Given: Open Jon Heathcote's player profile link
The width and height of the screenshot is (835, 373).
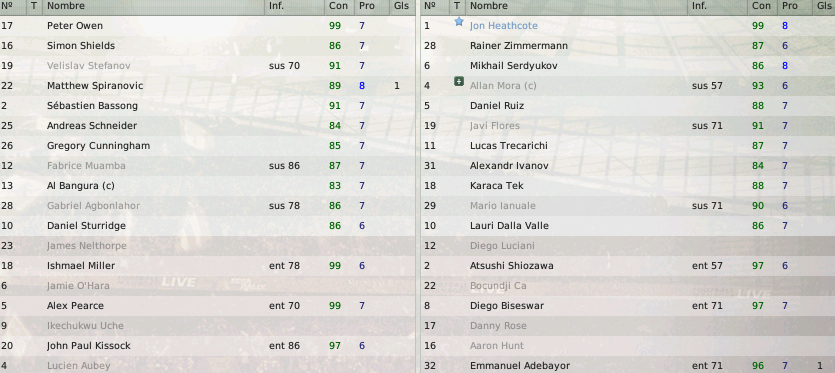Looking at the screenshot, I should tap(503, 26).
